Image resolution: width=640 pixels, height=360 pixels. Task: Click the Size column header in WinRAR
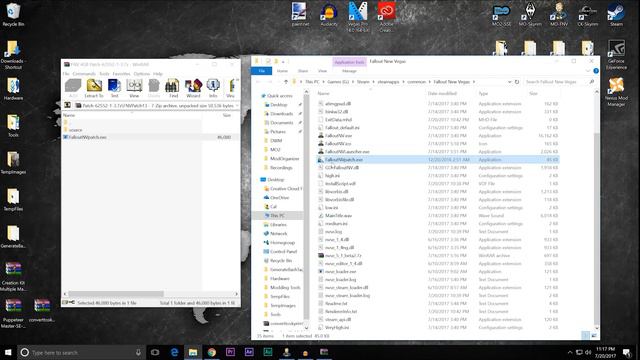point(227,115)
